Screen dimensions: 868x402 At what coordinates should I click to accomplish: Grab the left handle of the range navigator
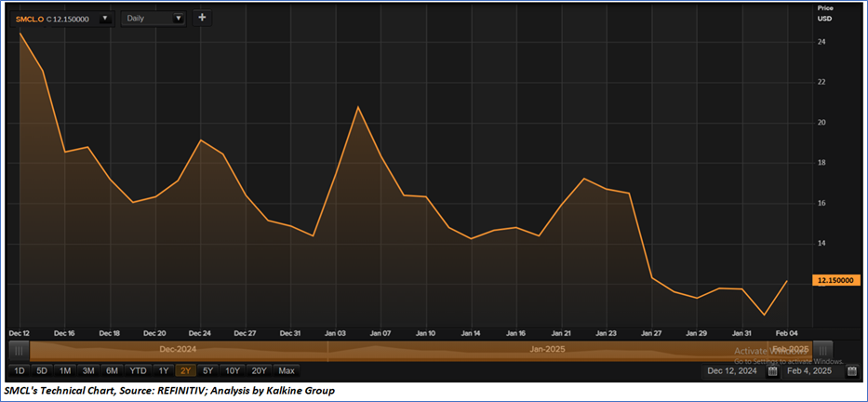[15, 350]
